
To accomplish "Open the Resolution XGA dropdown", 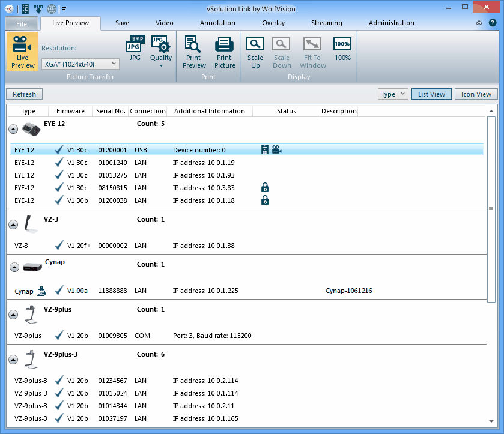I will 80,64.
